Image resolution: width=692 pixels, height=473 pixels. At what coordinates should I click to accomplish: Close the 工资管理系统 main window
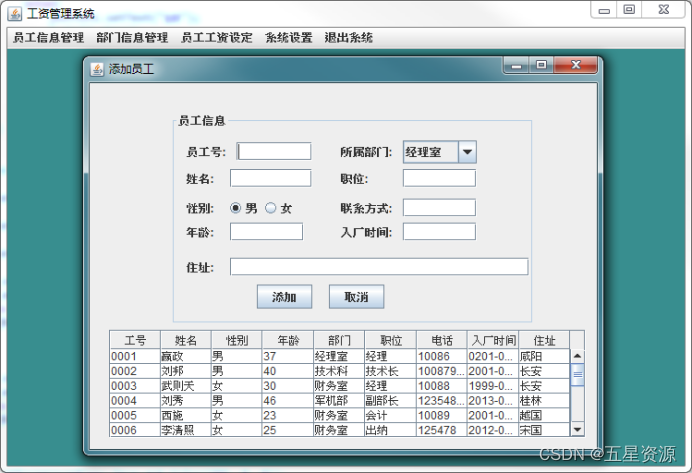(x=664, y=10)
